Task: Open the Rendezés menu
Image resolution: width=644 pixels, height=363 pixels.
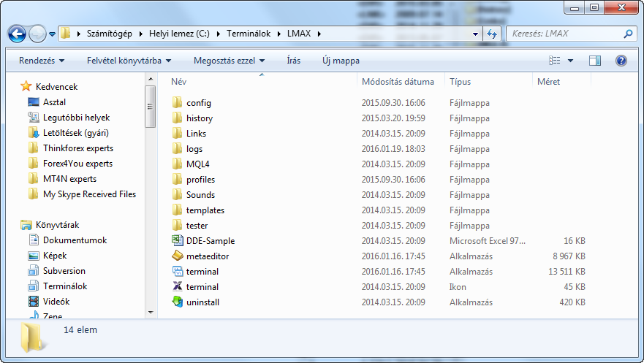Action: click(x=42, y=61)
